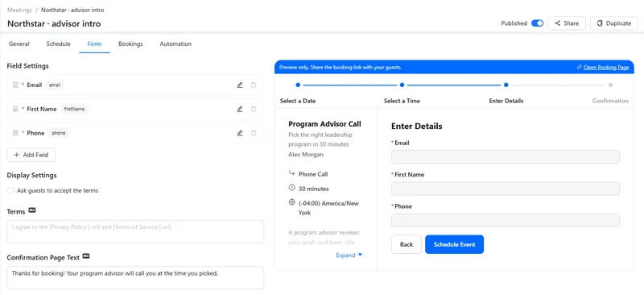The height and width of the screenshot is (295, 644).
Task: Click markdown icon beside Confirmation Page Text
Action: (86, 256)
